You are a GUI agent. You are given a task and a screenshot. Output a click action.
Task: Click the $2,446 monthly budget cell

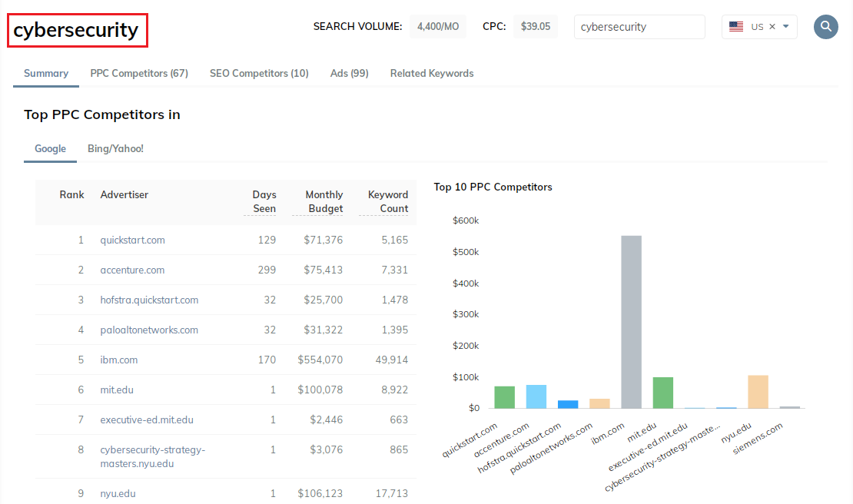pos(327,419)
